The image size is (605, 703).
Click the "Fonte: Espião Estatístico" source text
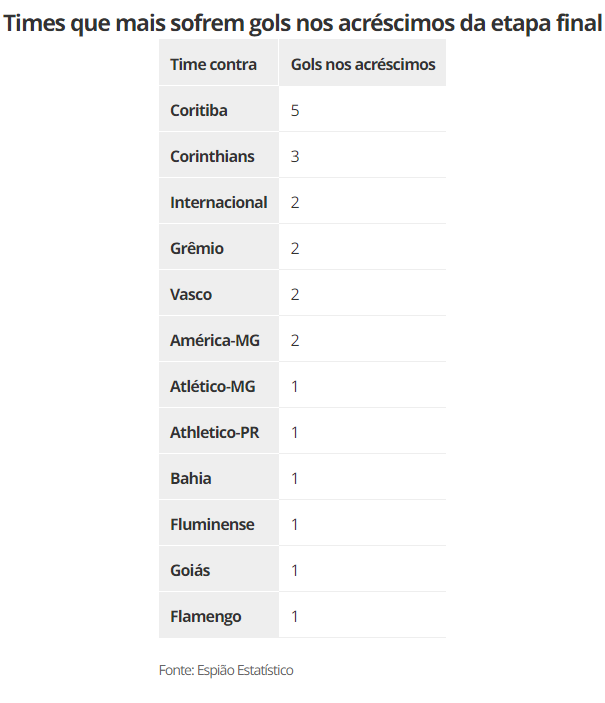(226, 670)
